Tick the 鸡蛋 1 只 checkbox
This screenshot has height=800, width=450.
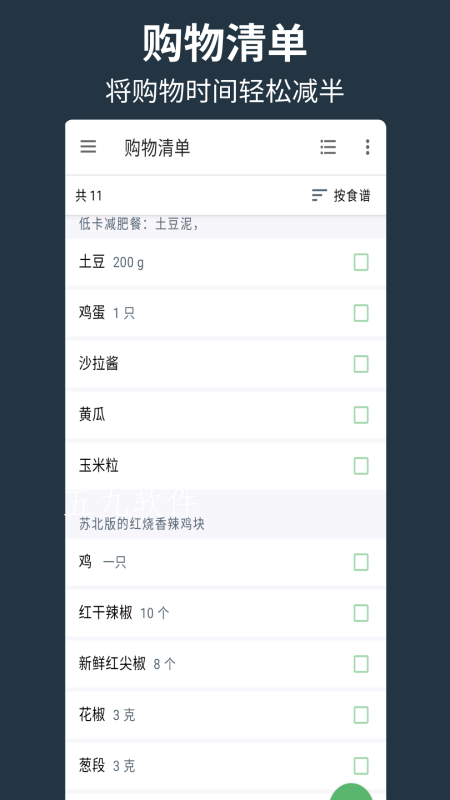[361, 313]
